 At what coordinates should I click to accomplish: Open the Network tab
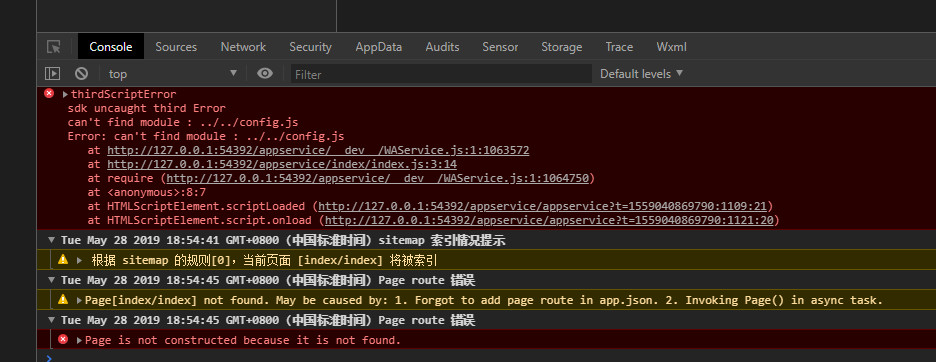pyautogui.click(x=243, y=47)
